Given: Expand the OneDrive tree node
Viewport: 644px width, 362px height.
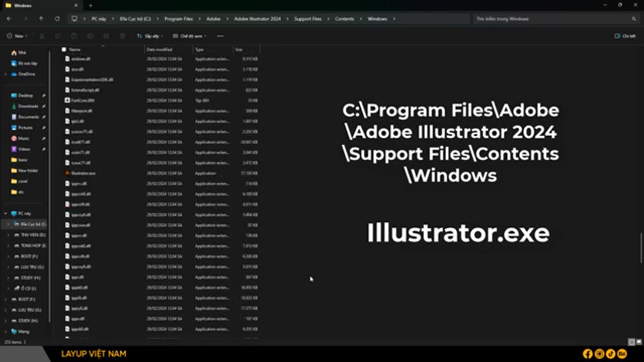Looking at the screenshot, I should pos(6,74).
